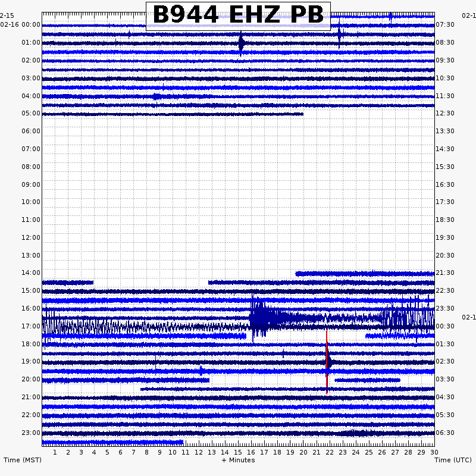
Task: Select the 18:30 UTC row label
Action: tap(445, 220)
